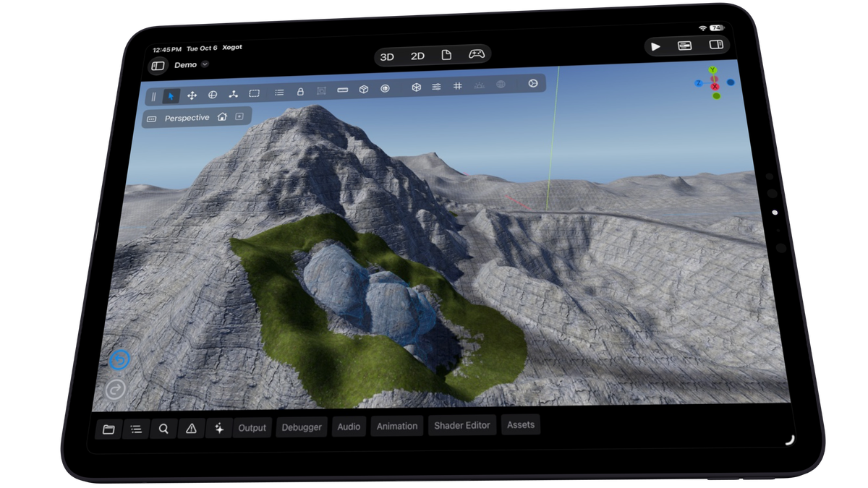Expand the Demo project dropdown chevron
This screenshot has height=488, width=868.
(205, 64)
